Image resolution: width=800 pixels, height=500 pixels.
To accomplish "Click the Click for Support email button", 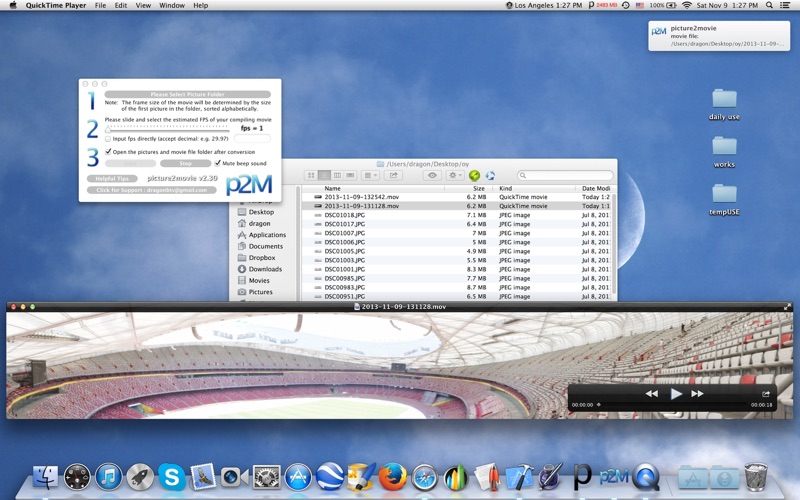I will point(152,190).
